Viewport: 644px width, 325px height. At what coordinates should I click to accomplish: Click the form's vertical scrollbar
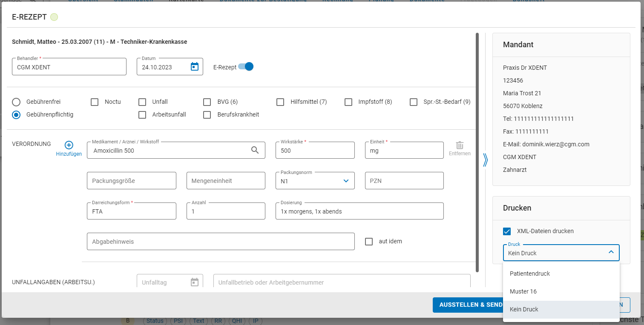pos(477,152)
